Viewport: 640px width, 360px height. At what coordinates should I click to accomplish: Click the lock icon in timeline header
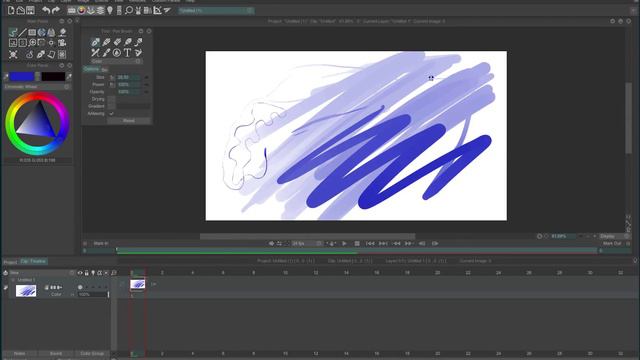point(86,273)
